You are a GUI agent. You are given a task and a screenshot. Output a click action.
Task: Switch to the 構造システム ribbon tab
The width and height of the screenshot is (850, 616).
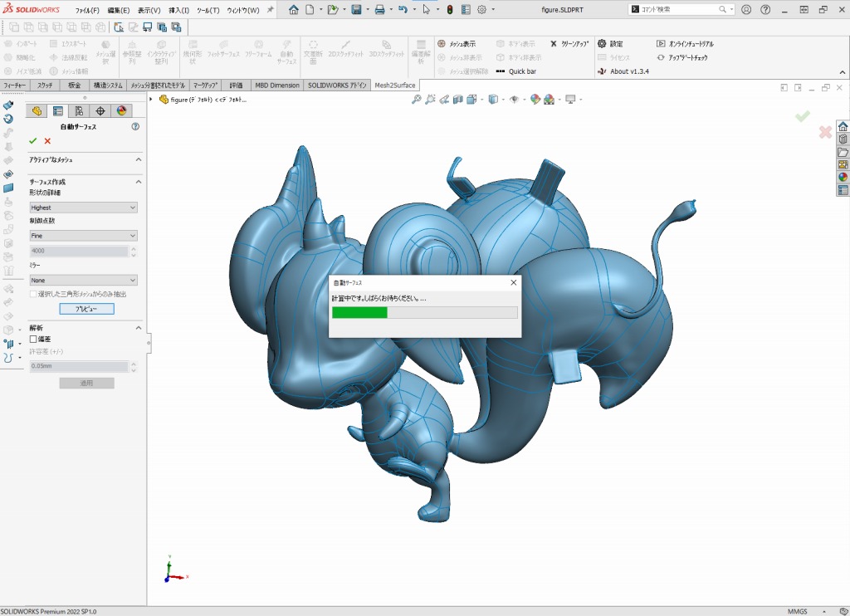[108, 86]
